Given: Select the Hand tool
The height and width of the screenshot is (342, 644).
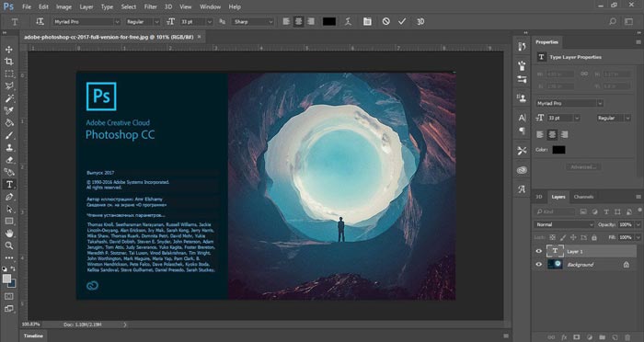Looking at the screenshot, I should [8, 234].
